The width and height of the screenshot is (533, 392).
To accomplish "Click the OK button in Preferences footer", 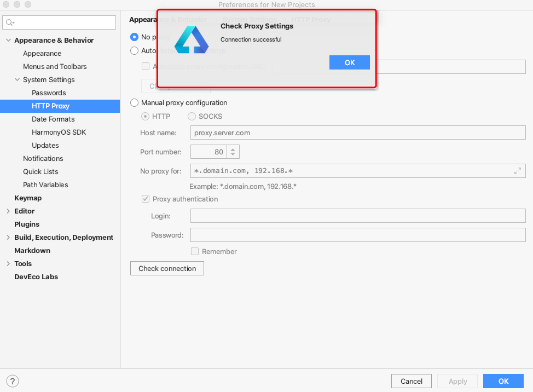I will pos(503,381).
